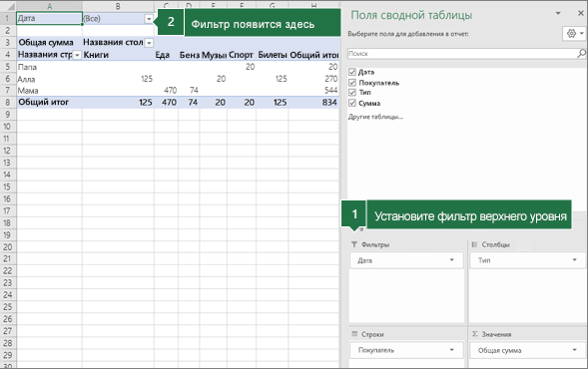Select the Книги column header
This screenshot has height=369, width=588.
(x=118, y=55)
